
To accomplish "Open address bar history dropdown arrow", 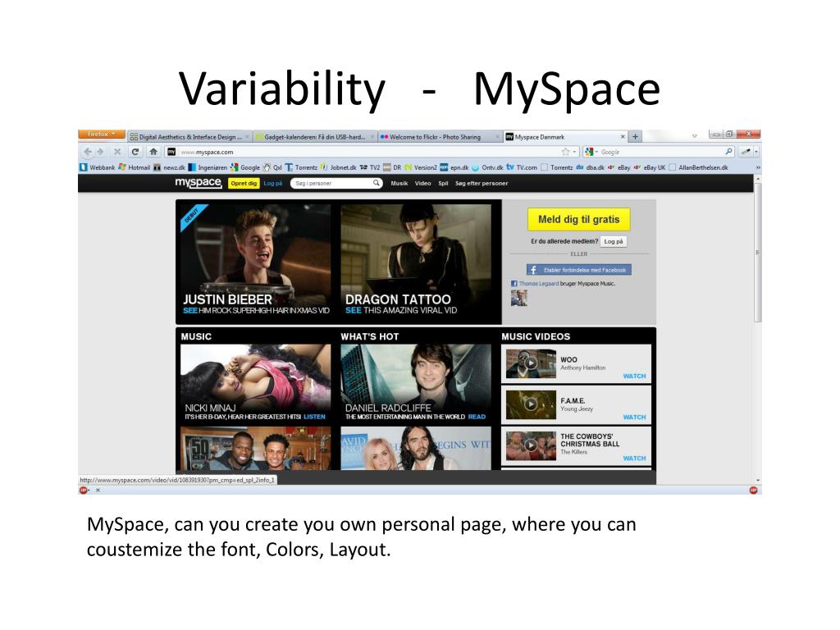I will pos(574,152).
